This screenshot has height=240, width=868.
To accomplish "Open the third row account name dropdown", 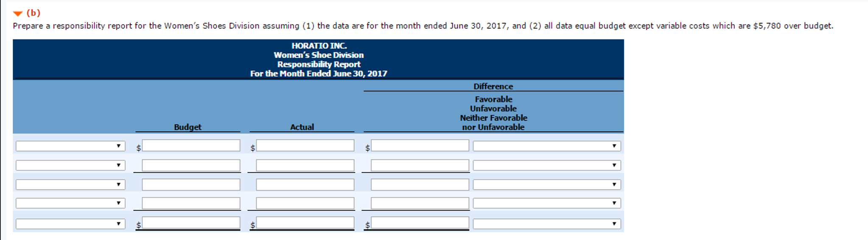I will [70, 185].
